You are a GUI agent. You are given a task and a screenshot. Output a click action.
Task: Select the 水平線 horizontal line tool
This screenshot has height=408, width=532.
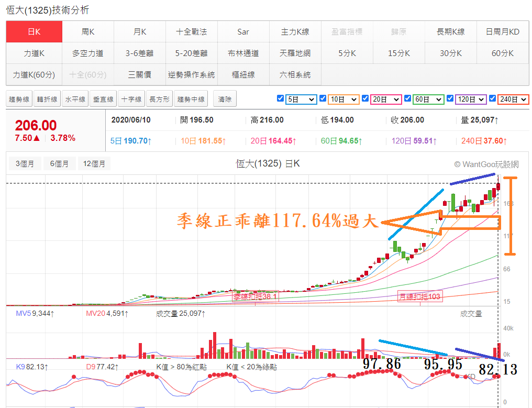click(75, 99)
